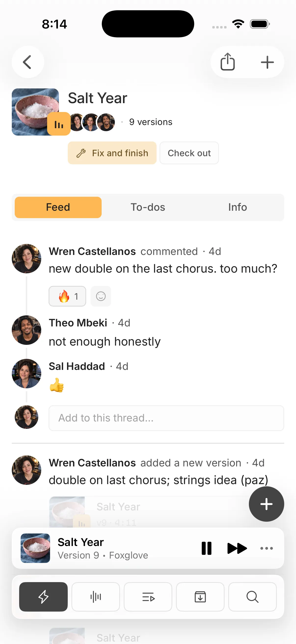
Task: Open the lightning activity tab
Action: click(43, 597)
